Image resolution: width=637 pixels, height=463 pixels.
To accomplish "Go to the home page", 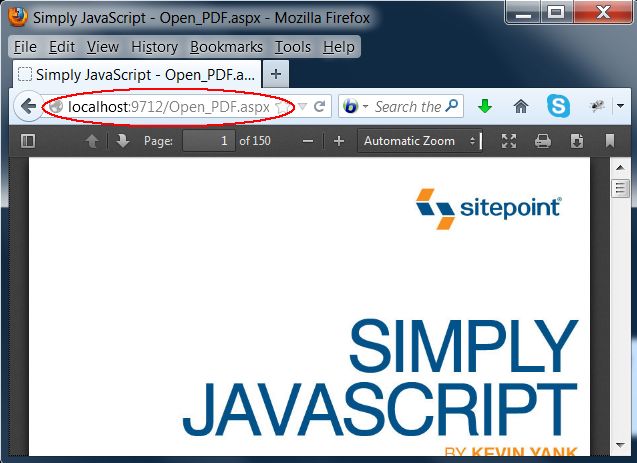I will pyautogui.click(x=521, y=107).
